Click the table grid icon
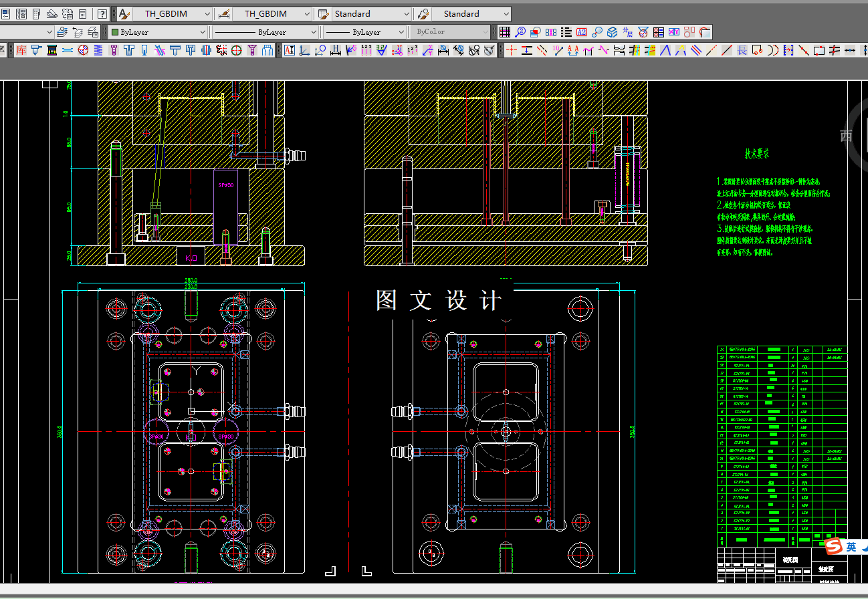 505,32
